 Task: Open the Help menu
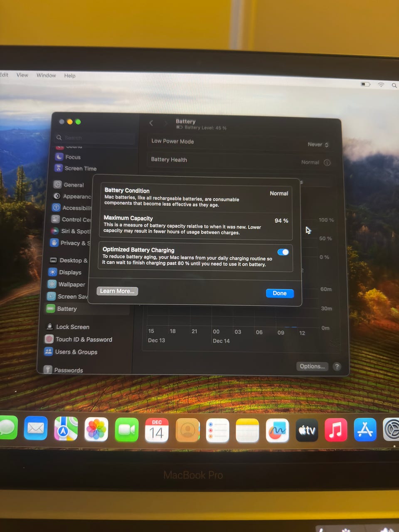point(70,76)
